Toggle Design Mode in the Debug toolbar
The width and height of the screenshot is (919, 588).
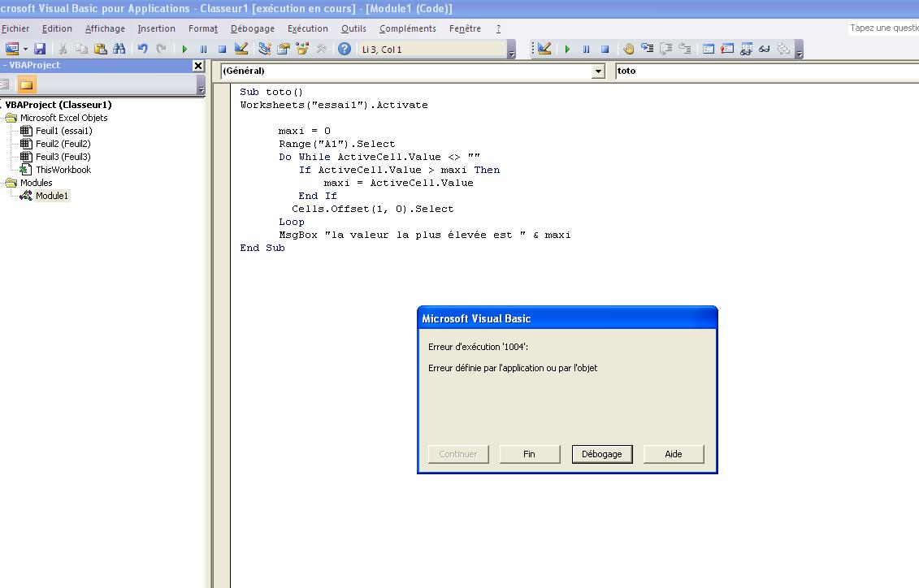(x=544, y=50)
